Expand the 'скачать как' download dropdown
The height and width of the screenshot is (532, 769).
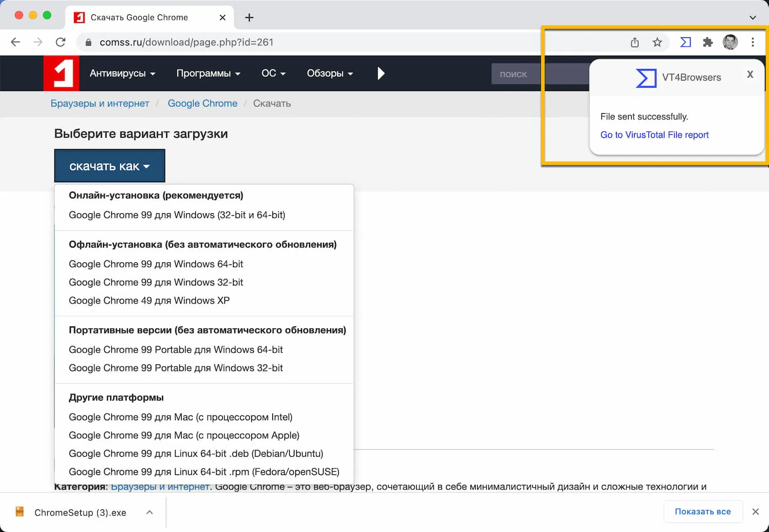(110, 166)
